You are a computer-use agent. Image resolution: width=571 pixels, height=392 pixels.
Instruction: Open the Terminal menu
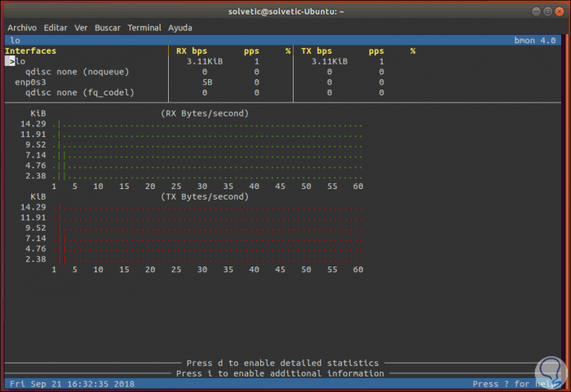pos(144,28)
